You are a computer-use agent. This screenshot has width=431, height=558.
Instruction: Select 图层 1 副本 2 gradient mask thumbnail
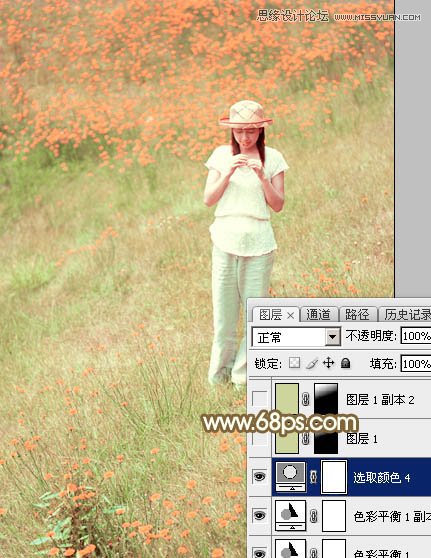[x=326, y=399]
